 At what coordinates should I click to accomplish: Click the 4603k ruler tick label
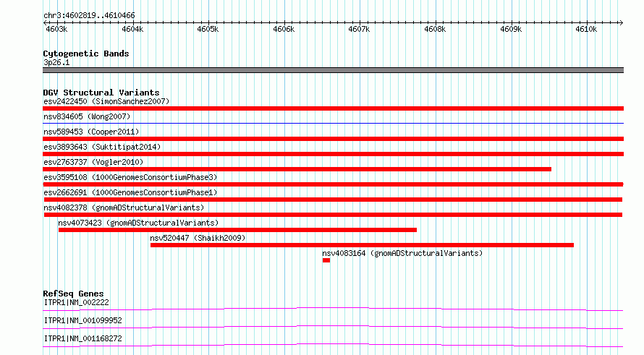tap(56, 29)
